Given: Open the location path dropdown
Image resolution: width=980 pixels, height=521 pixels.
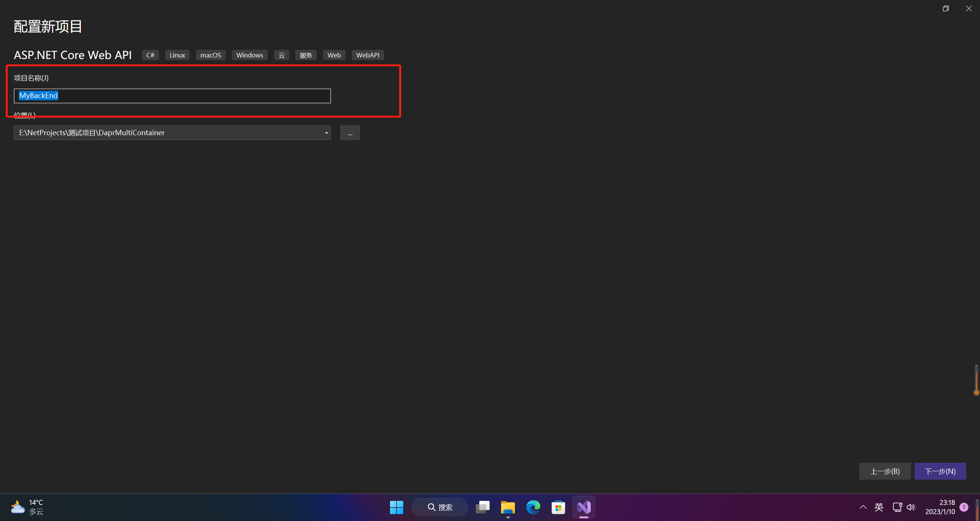Looking at the screenshot, I should click(326, 133).
